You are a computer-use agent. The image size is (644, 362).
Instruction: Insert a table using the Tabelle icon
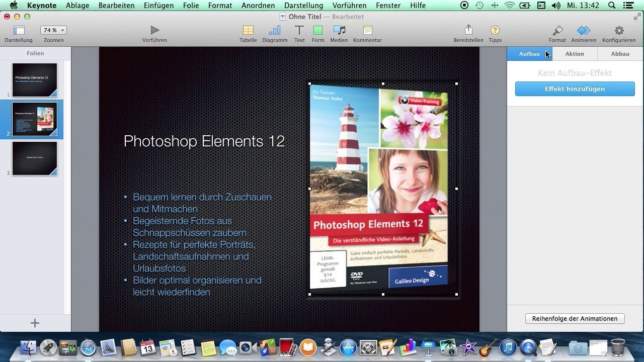coord(248,31)
